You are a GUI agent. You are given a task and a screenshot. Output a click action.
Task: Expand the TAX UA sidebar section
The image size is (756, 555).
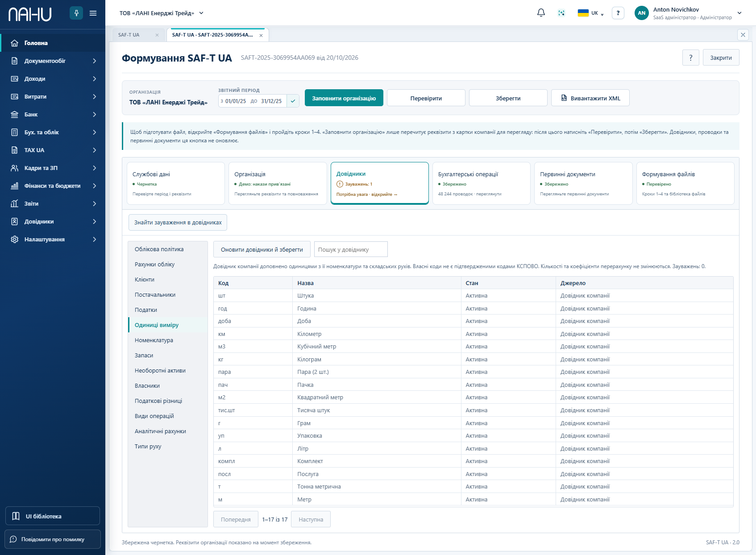95,150
